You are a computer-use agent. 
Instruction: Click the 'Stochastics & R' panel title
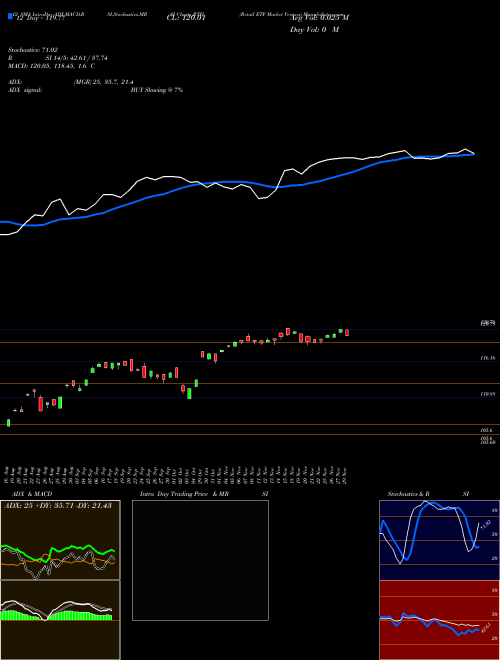[408, 494]
